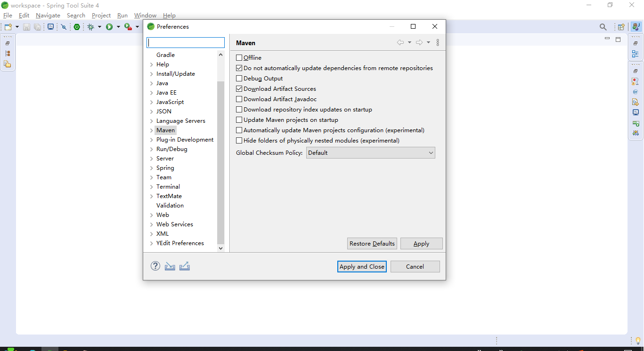This screenshot has width=644, height=351.
Task: Uncheck Download Artifact Sources
Action: point(239,88)
